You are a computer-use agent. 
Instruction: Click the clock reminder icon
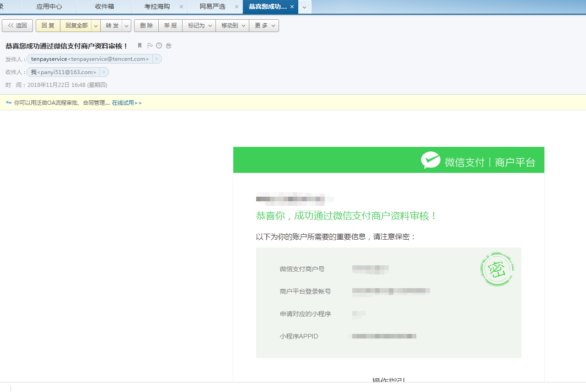(159, 46)
